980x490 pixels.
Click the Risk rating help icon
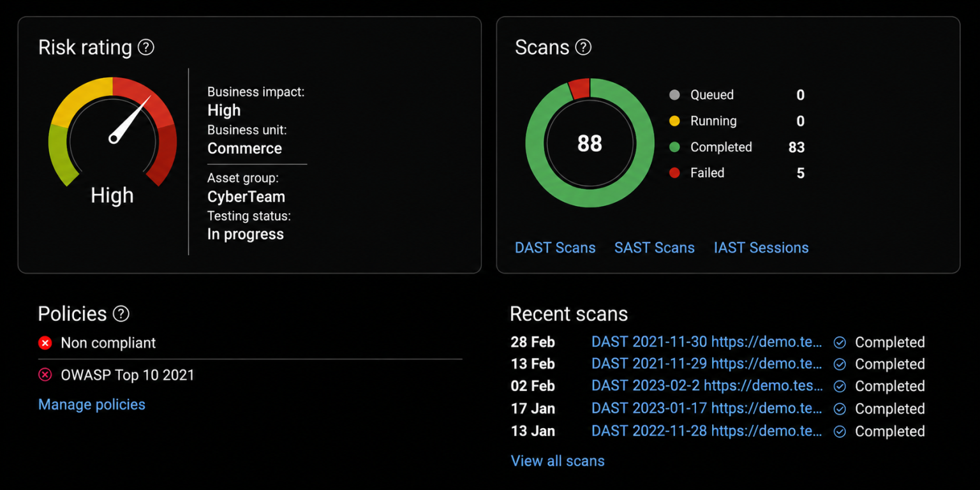coord(146,47)
